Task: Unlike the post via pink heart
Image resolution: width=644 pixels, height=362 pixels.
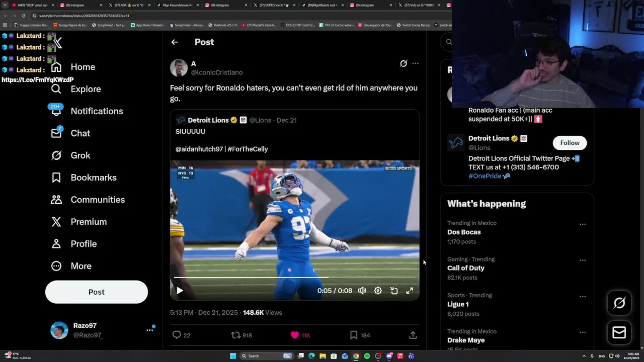Action: [295, 335]
